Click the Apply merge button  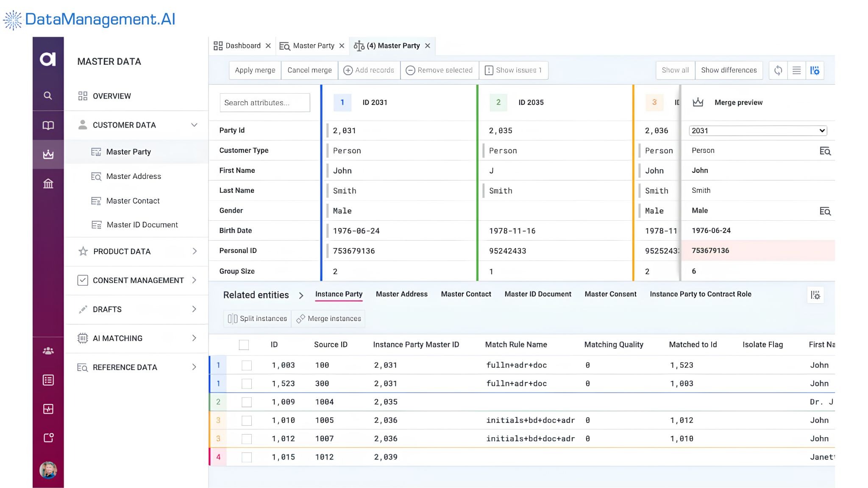coord(255,70)
